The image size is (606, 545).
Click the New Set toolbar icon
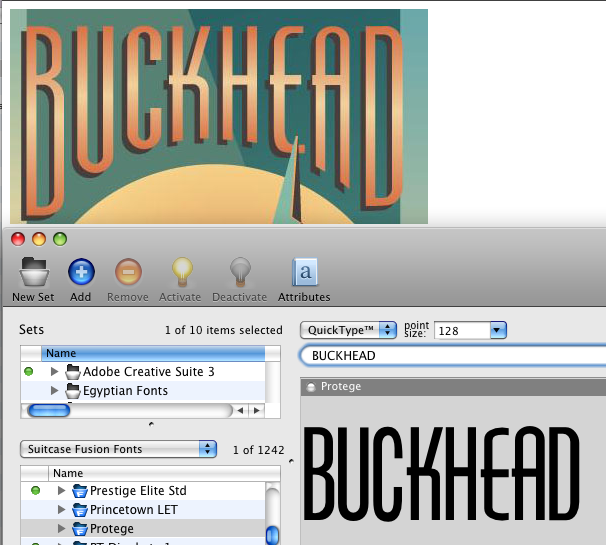pos(34,272)
